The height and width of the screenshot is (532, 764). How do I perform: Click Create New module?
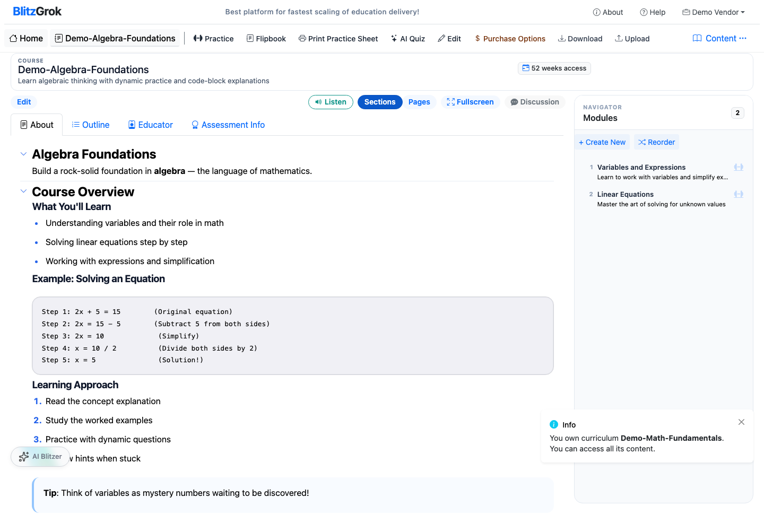(602, 142)
